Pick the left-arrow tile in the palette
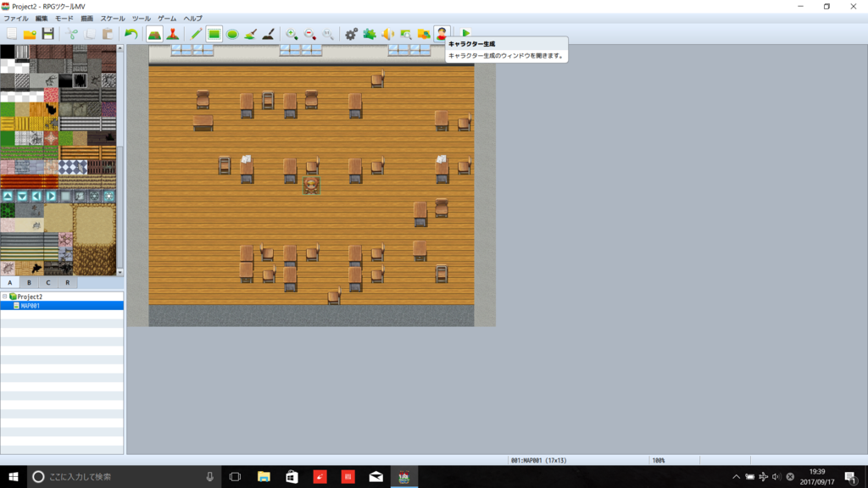Screen dimensions: 868x488 pyautogui.click(x=36, y=196)
